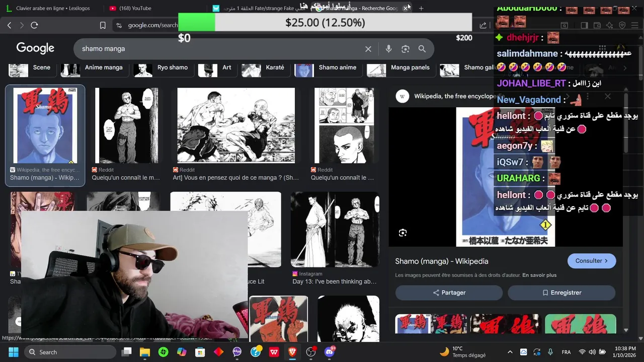Open the large Shamo cover preview image
The image size is (644, 362).
coord(505,177)
